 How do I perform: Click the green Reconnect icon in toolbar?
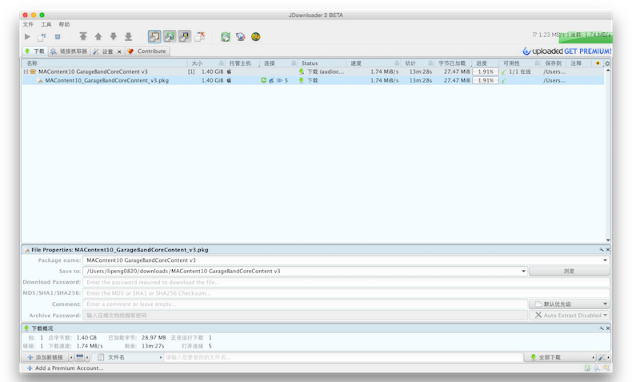(x=225, y=37)
